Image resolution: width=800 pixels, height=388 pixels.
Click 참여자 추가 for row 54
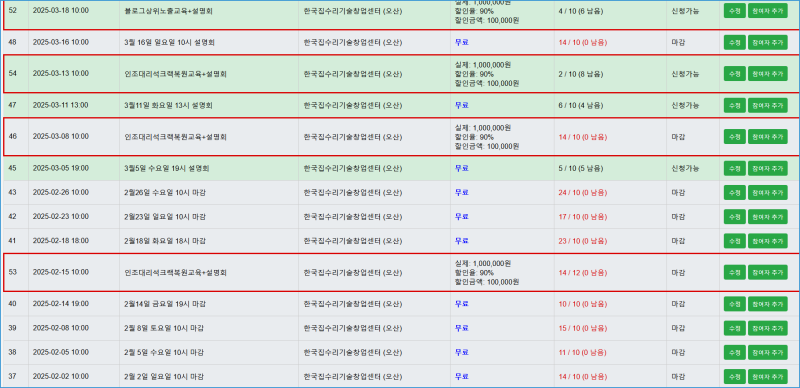pos(768,74)
